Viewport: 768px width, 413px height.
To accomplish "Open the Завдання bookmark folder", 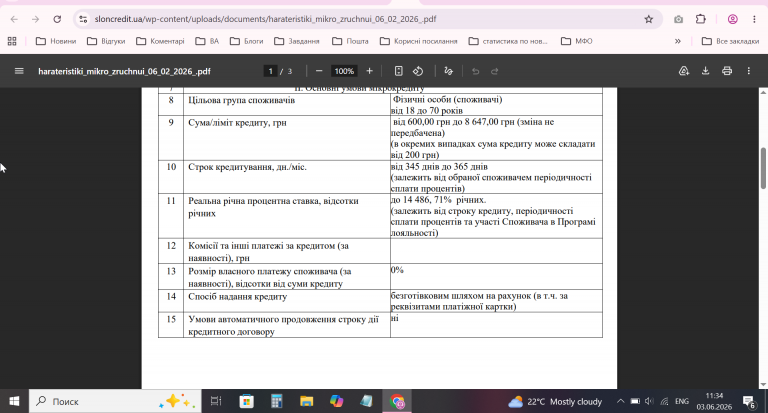I will (x=296, y=41).
